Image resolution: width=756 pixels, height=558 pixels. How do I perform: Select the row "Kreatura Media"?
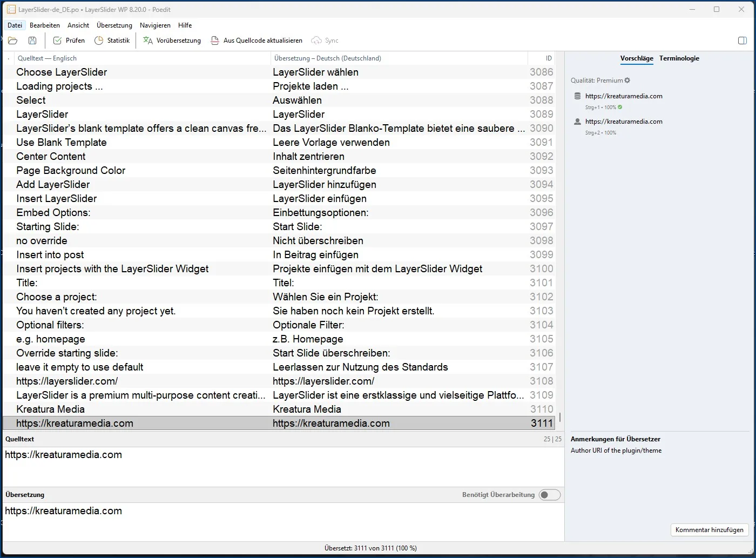(280, 409)
